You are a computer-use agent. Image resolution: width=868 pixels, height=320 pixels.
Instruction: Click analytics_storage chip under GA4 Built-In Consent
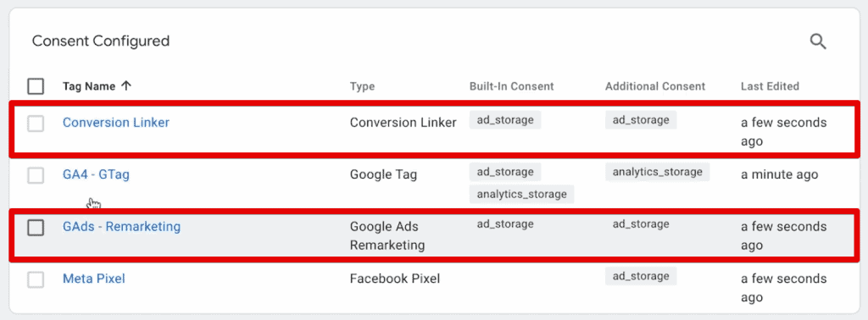pyautogui.click(x=521, y=194)
